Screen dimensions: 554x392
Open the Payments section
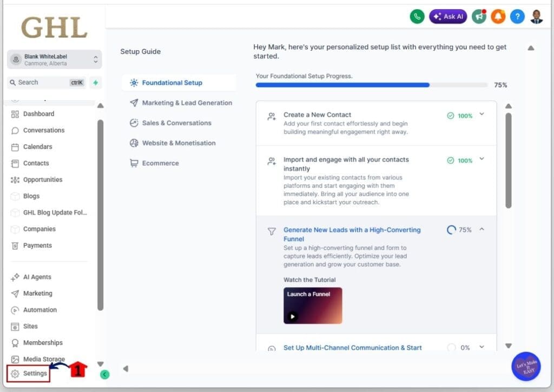(36, 245)
